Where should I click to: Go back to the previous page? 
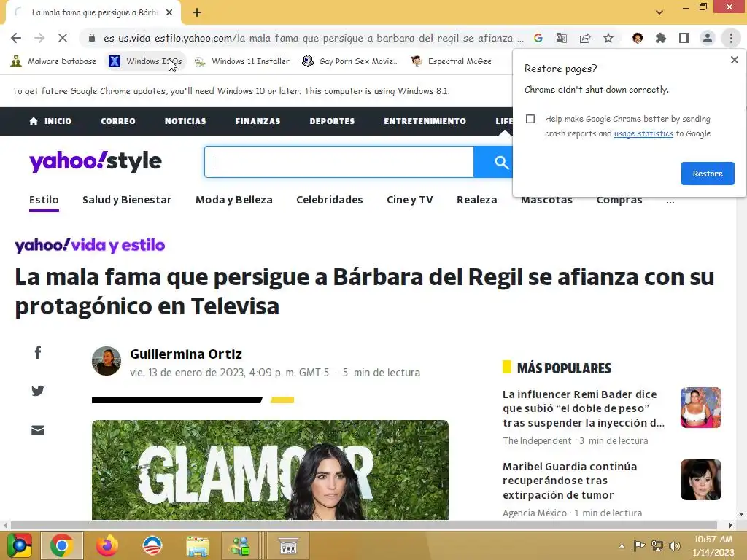click(x=16, y=38)
